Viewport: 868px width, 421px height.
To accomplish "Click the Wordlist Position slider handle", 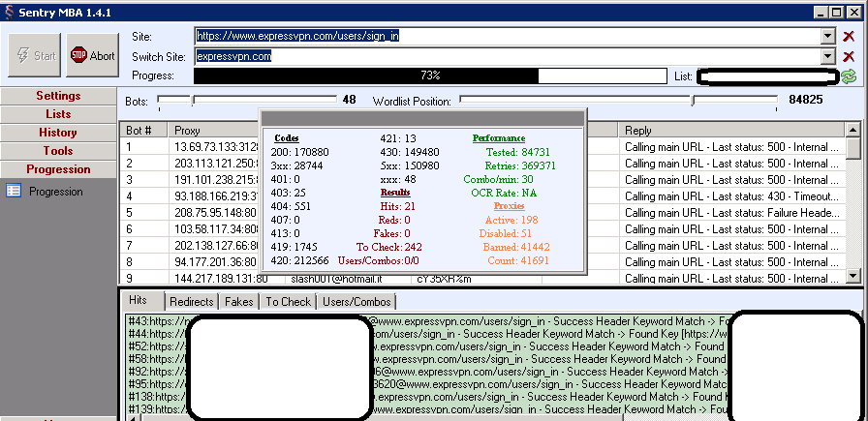I will pyautogui.click(x=692, y=100).
